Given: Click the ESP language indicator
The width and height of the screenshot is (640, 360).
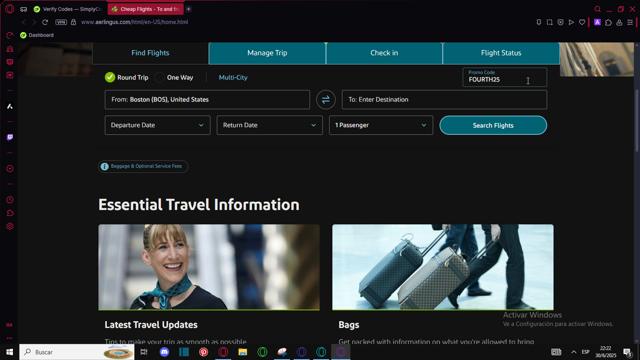Looking at the screenshot, I should pyautogui.click(x=585, y=352).
